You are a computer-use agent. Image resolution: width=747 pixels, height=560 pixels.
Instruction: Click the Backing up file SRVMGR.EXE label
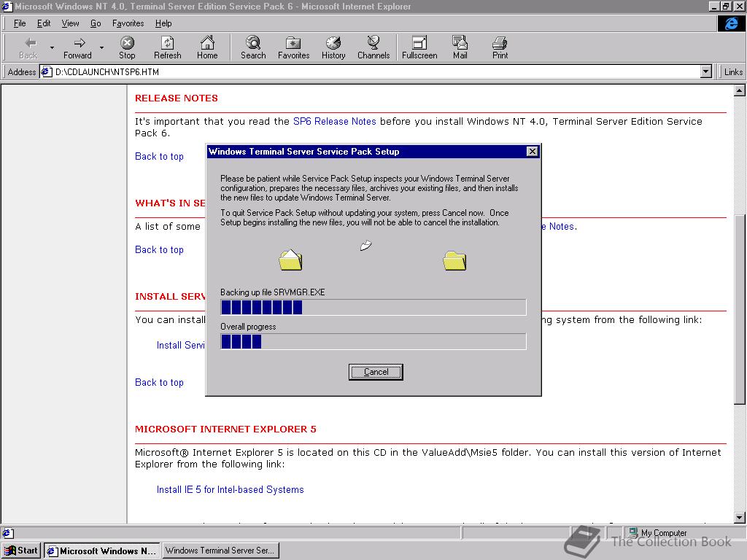273,292
